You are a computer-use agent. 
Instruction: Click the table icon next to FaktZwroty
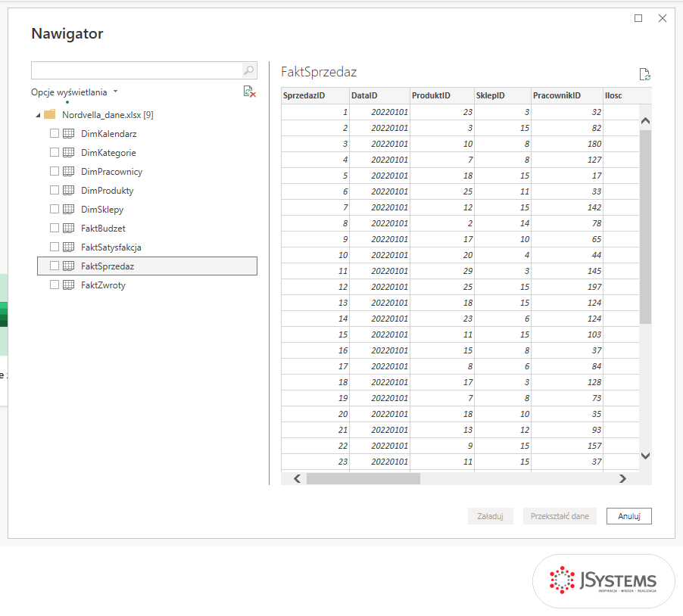pos(68,285)
